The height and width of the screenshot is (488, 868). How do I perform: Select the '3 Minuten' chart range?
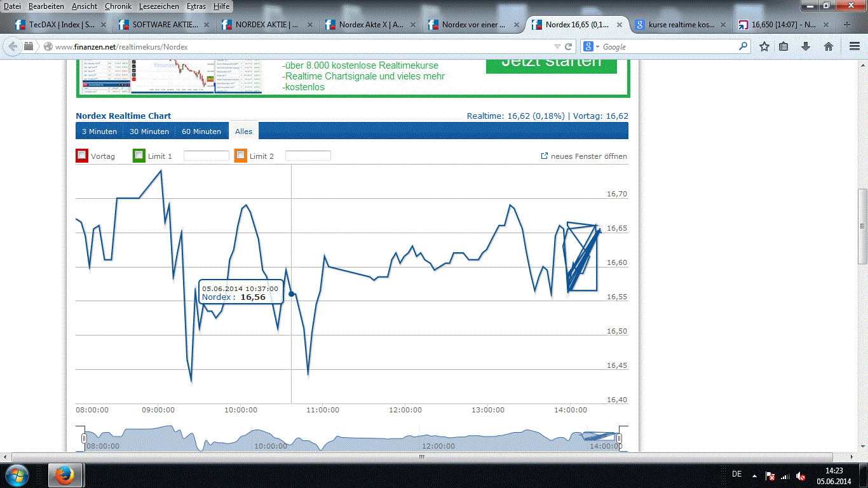(x=99, y=132)
